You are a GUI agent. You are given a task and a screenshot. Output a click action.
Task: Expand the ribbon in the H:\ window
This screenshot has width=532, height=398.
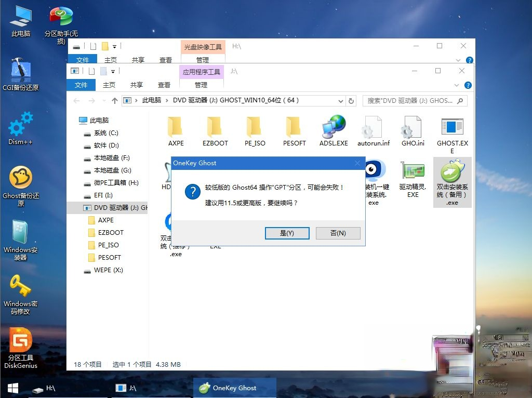pos(458,60)
